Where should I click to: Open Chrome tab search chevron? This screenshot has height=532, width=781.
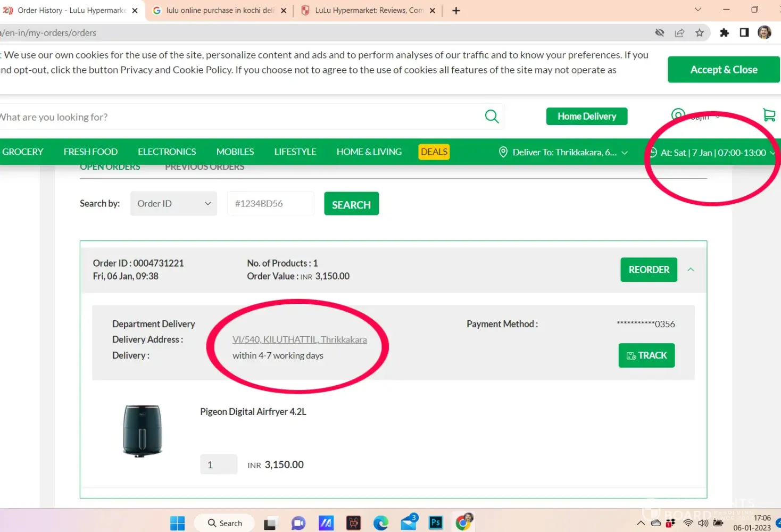pos(698,10)
